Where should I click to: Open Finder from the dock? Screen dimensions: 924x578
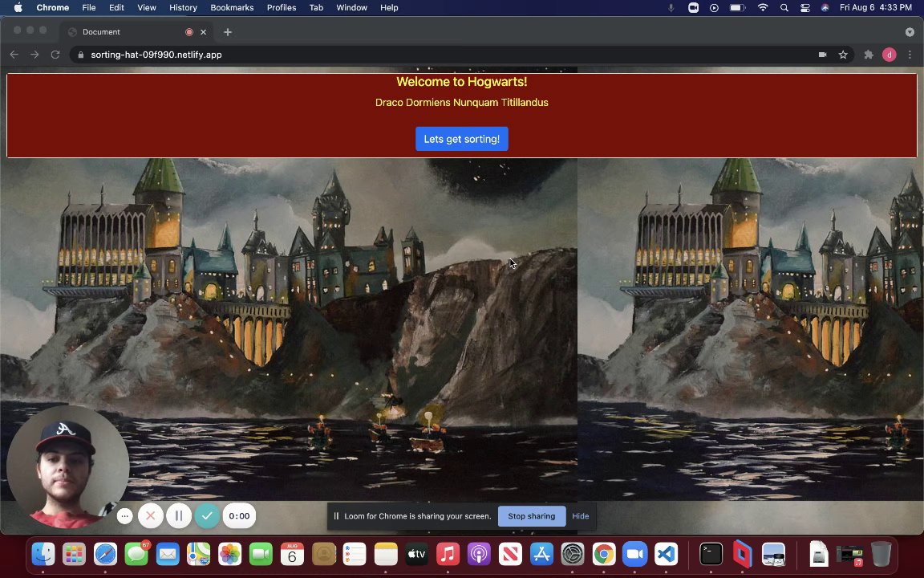[x=43, y=555]
